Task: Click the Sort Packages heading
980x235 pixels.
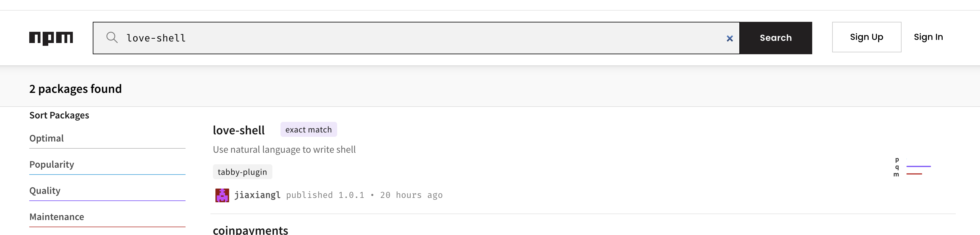Action: pyautogui.click(x=59, y=115)
